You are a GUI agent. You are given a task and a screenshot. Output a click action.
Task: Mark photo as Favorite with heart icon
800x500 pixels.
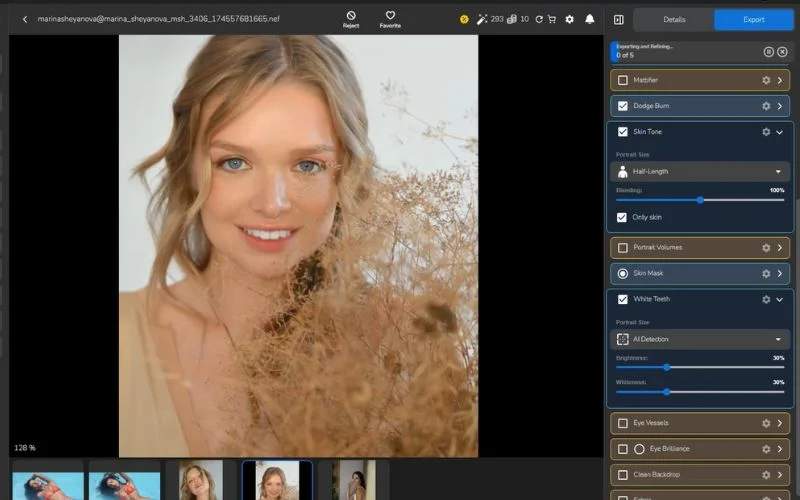pyautogui.click(x=390, y=16)
